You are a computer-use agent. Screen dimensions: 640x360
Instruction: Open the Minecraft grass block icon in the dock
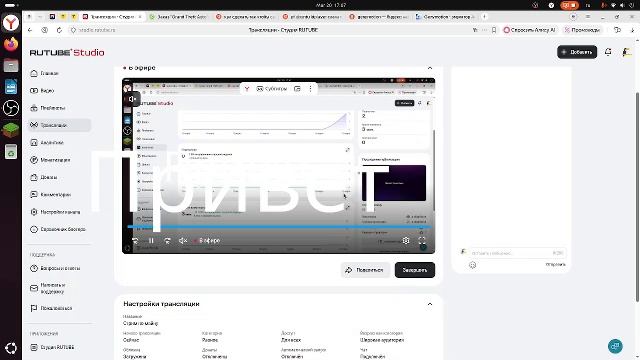(x=11, y=130)
